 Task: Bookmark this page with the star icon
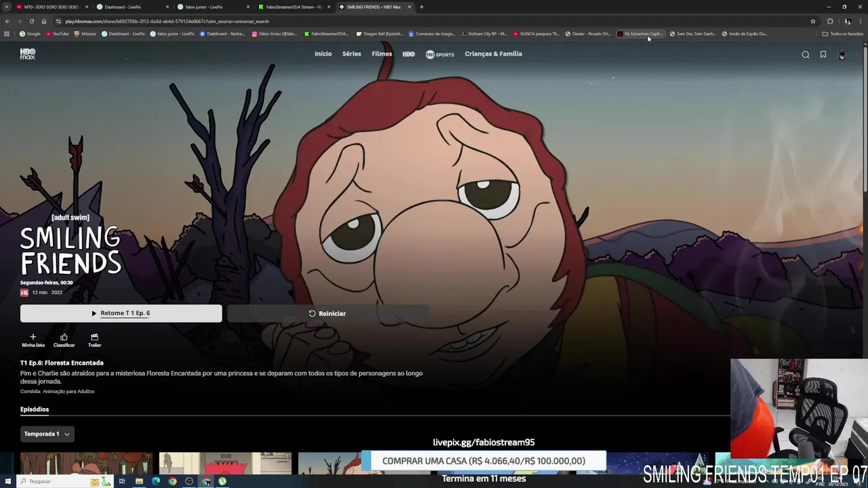pos(812,21)
